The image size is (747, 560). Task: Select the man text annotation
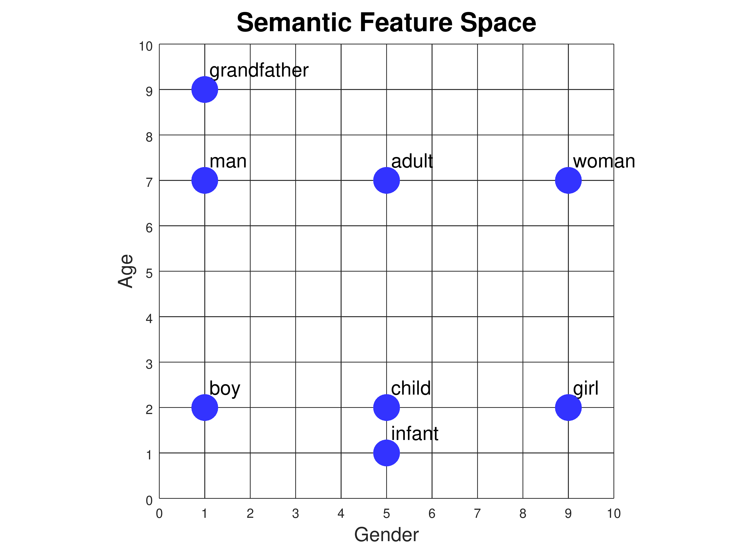point(228,161)
